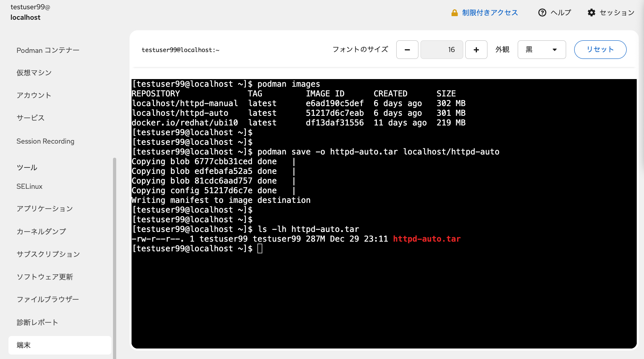Open Podman コンテナー page

pos(48,50)
